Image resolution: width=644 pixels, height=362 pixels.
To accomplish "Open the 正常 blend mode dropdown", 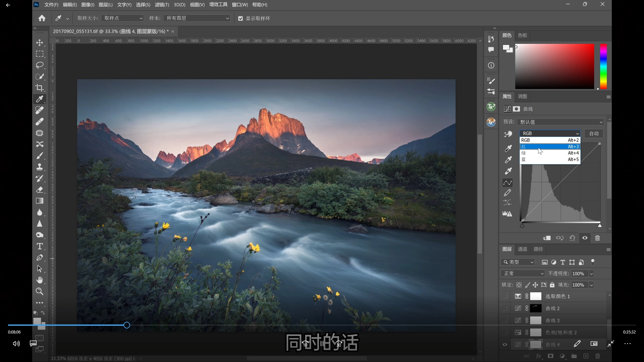I will pyautogui.click(x=523, y=274).
